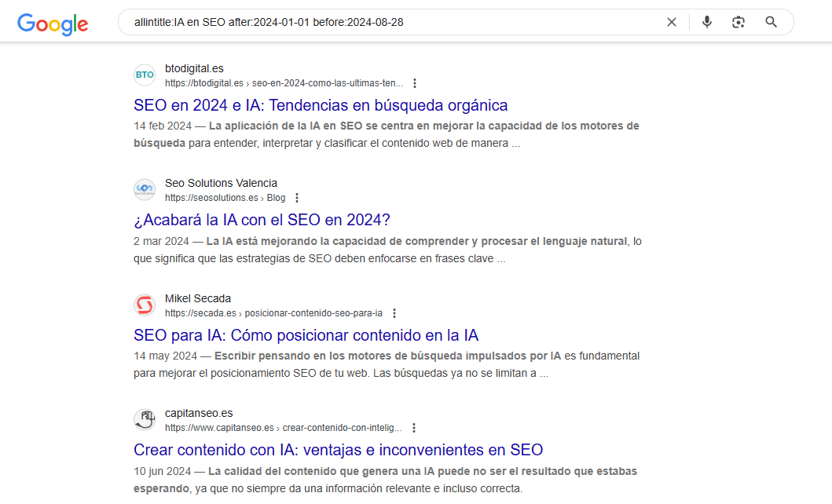
Task: Open more options for secada.es result
Action: (x=394, y=313)
